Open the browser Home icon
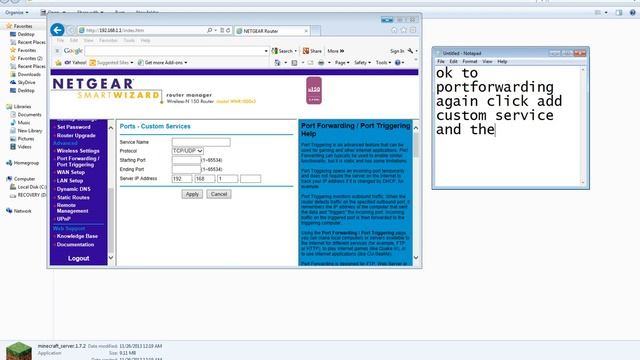640x360 pixels. [x=394, y=30]
